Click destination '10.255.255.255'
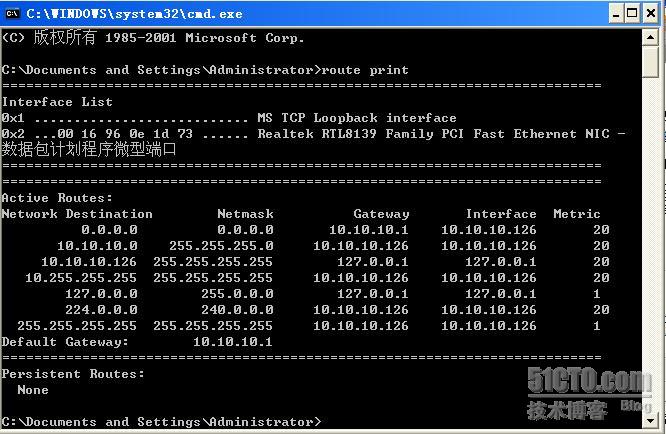666x434 pixels. pos(81,278)
